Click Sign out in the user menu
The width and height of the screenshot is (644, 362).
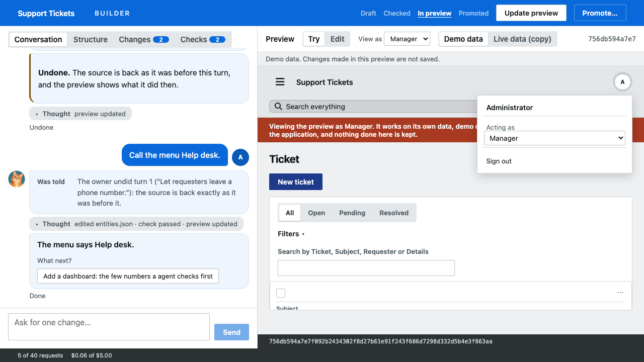coord(499,161)
